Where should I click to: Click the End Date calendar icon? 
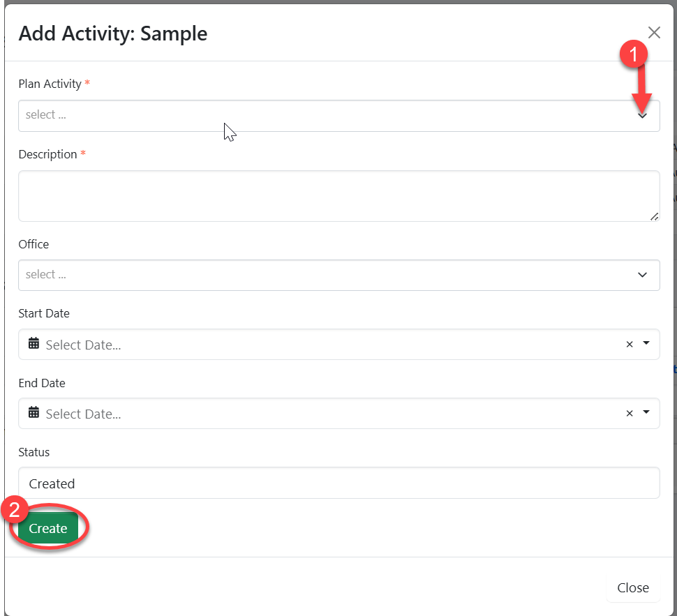click(x=34, y=412)
